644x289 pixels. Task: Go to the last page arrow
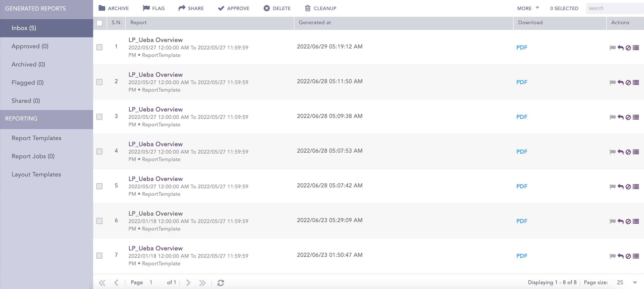[202, 283]
